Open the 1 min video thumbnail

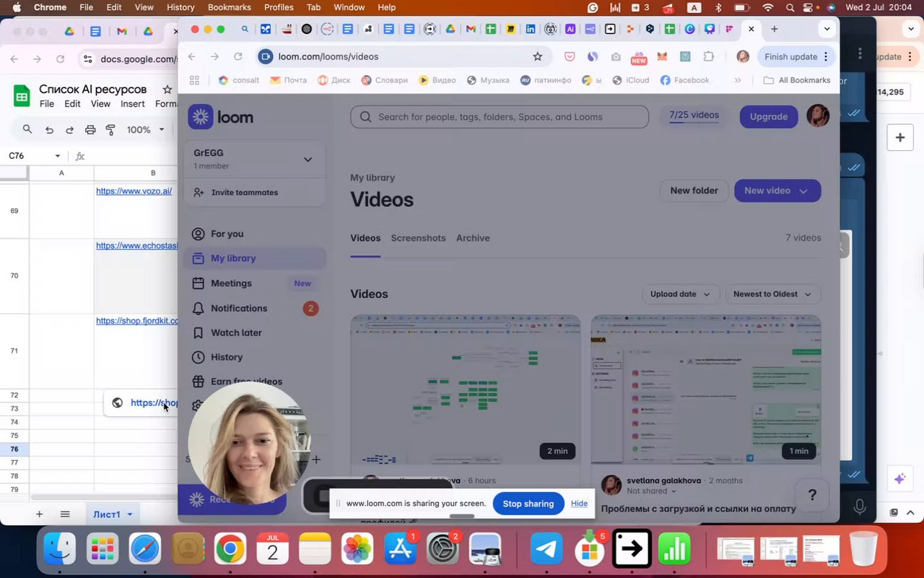pos(706,389)
